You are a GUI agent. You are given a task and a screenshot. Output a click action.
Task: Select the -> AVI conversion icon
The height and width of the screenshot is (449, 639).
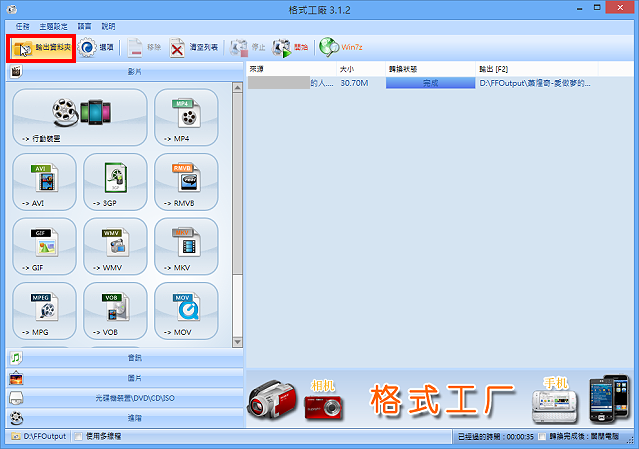click(44, 182)
